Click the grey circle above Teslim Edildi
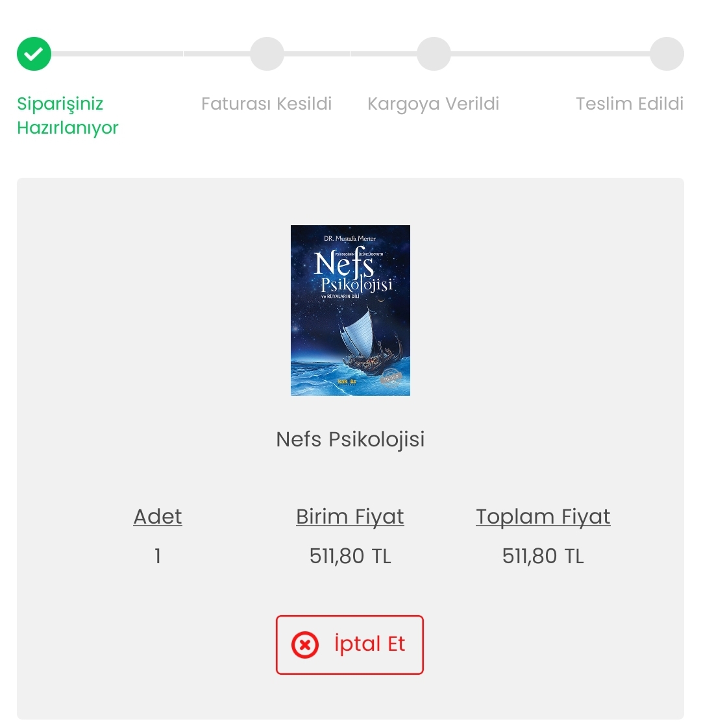Image resolution: width=701 pixels, height=728 pixels. [667, 54]
